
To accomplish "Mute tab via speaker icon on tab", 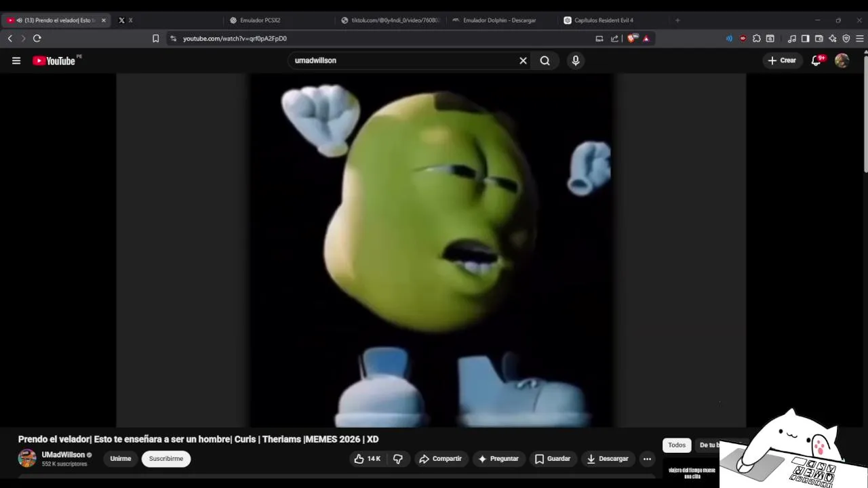I will coord(19,20).
